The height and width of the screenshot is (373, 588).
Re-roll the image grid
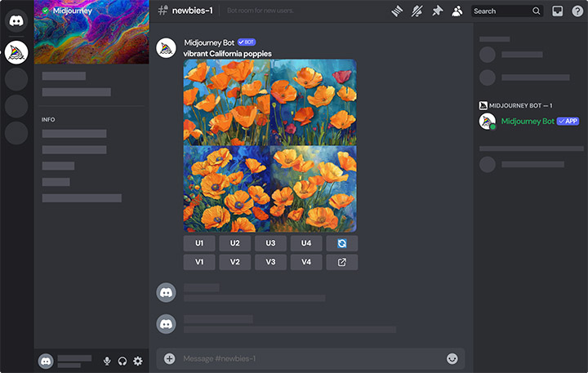(x=341, y=243)
